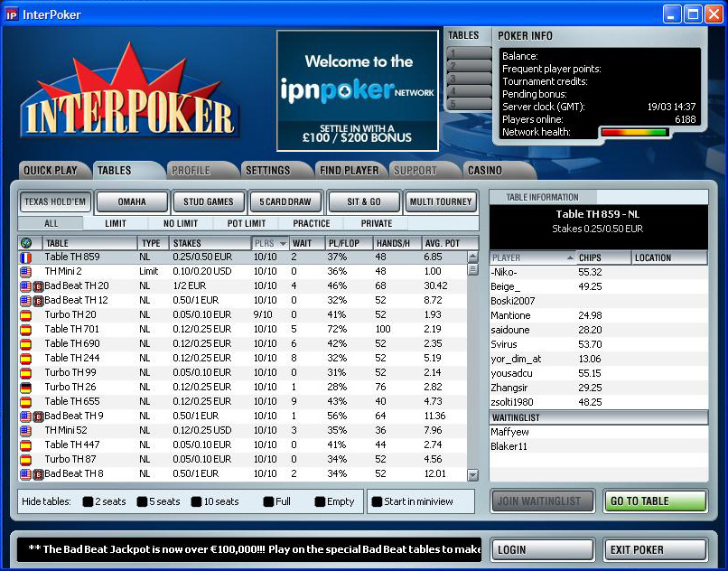Click the Exit Poker button
This screenshot has width=728, height=571.
[x=656, y=549]
